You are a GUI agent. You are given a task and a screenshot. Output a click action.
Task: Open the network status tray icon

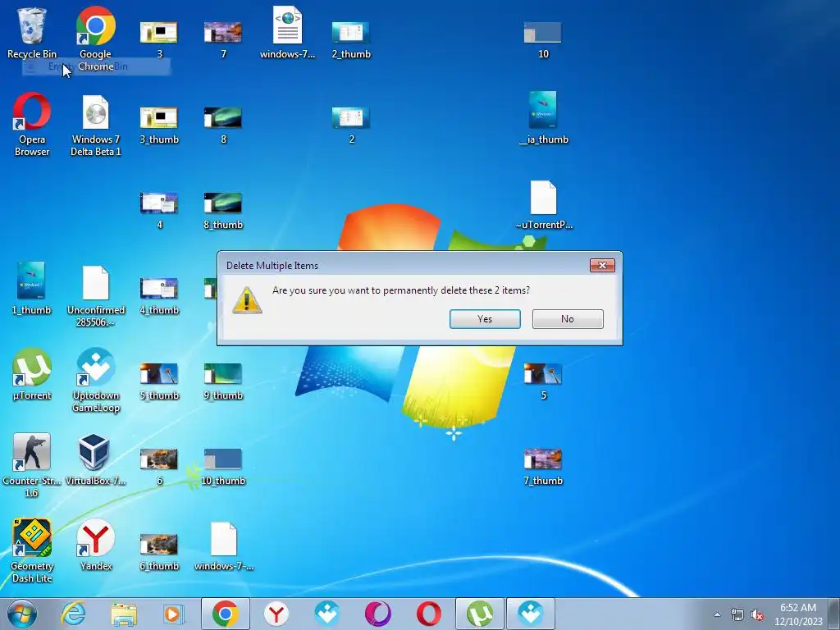point(737,614)
